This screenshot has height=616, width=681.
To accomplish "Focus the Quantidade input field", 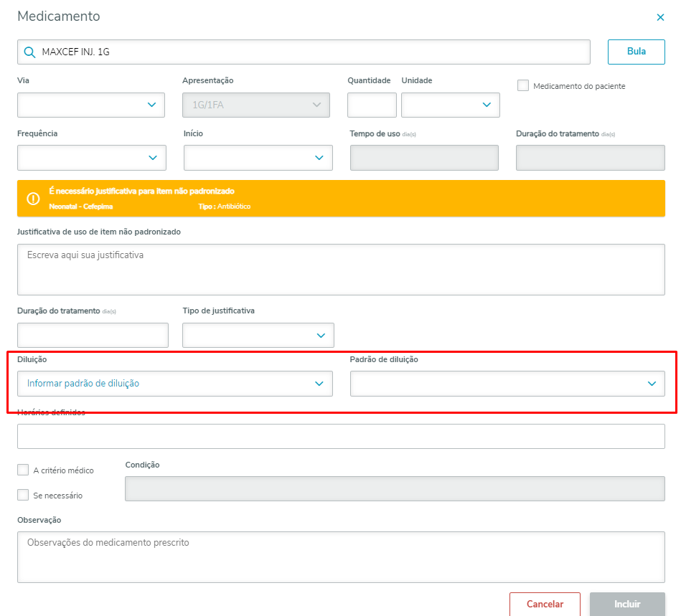I will (372, 105).
